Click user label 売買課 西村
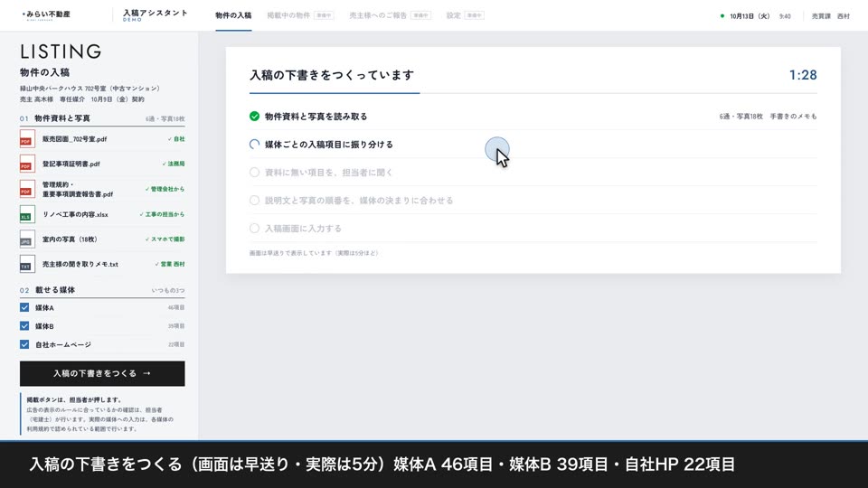This screenshot has height=488, width=868. click(830, 16)
